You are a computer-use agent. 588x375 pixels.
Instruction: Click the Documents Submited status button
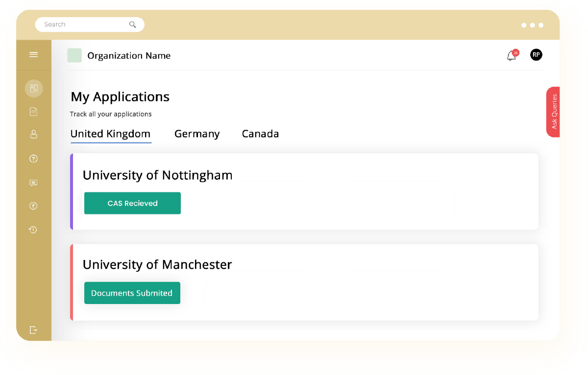point(132,293)
